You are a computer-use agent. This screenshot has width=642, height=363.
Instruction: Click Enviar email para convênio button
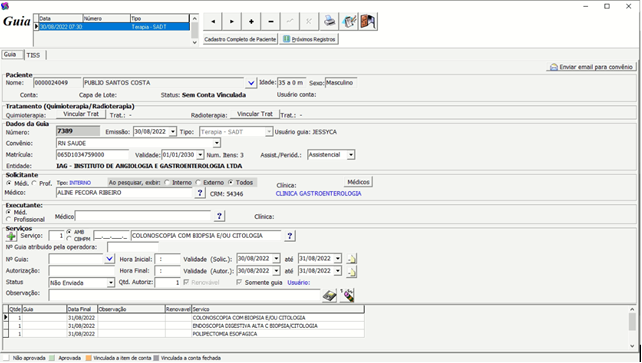pyautogui.click(x=592, y=67)
